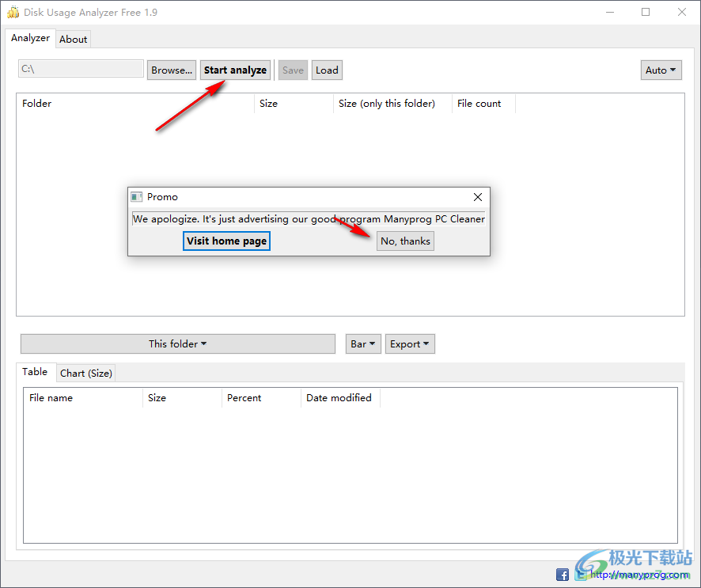Maximize the Disk Usage Analyzer window

coord(646,12)
